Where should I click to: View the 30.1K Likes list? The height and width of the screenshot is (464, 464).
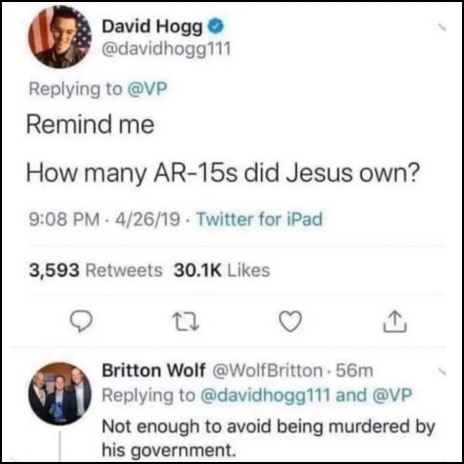(x=222, y=270)
